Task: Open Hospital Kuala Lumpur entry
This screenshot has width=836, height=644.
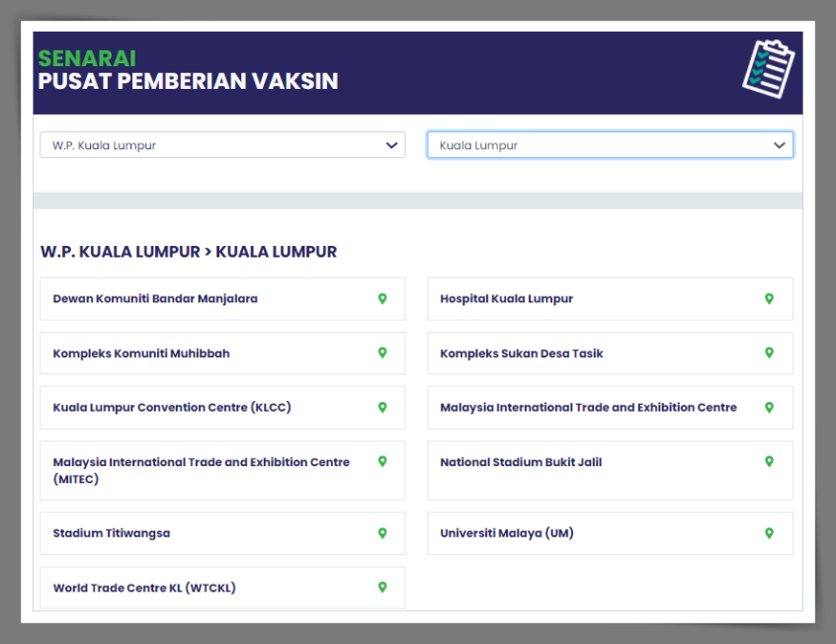Action: [x=506, y=299]
